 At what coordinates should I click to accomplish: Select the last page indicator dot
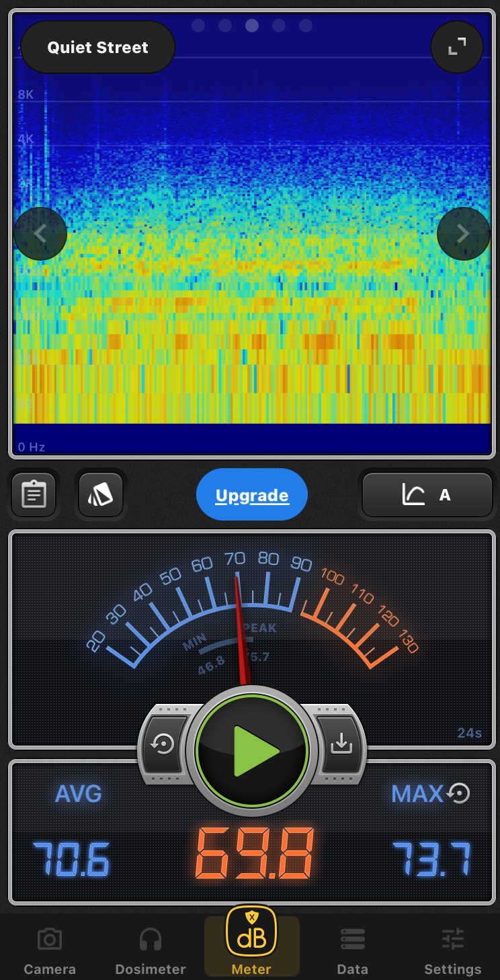306,26
